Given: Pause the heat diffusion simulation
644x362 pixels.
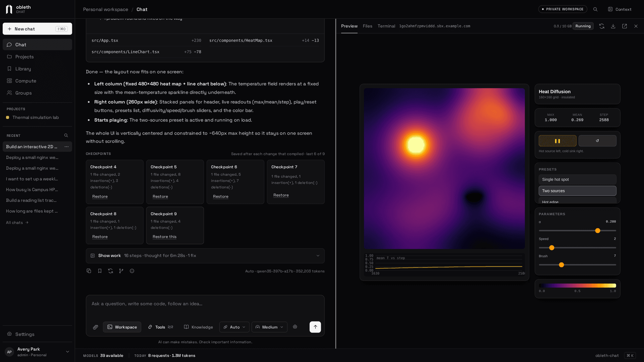Looking at the screenshot, I should pos(557,141).
